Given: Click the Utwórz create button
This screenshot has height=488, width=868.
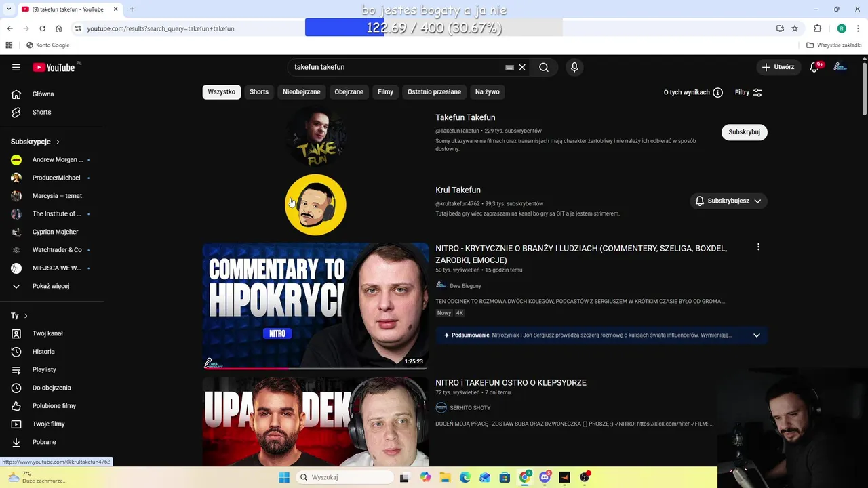Looking at the screenshot, I should pyautogui.click(x=778, y=67).
